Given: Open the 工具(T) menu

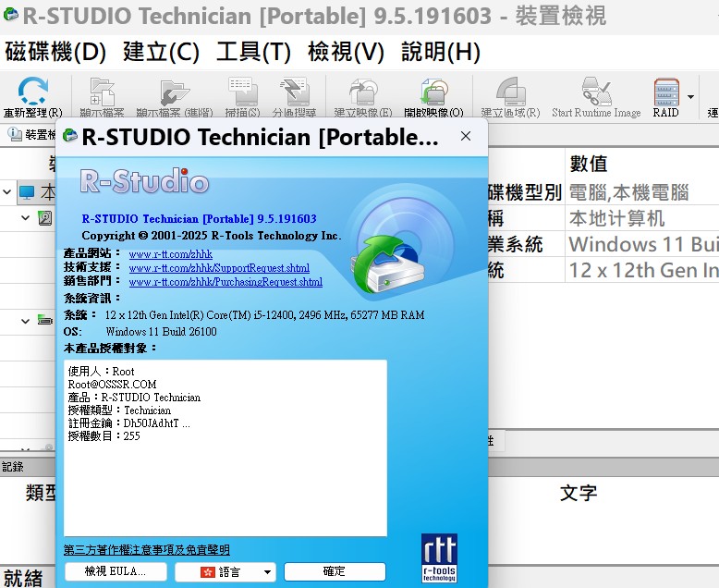Looking at the screenshot, I should click(253, 52).
